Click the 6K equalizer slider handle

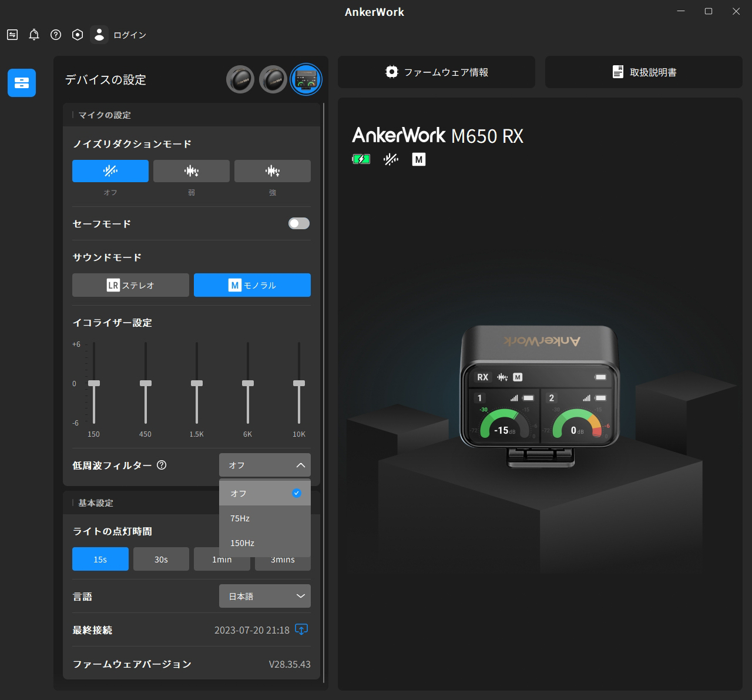pyautogui.click(x=248, y=383)
